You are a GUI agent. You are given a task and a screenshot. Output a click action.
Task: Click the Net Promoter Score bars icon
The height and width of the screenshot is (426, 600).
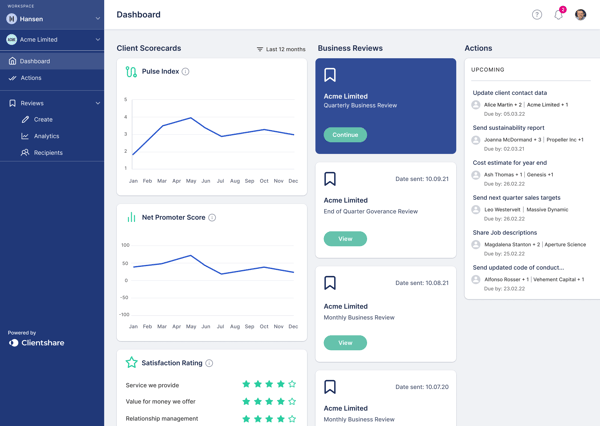131,217
